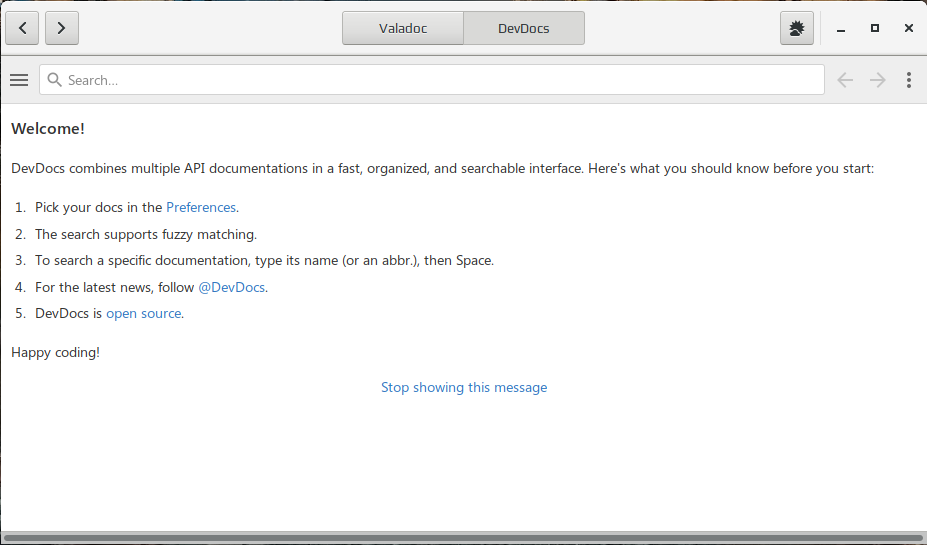Screen dimensions: 927x545
Task: Go back with the header left chevron
Action: [x=22, y=28]
